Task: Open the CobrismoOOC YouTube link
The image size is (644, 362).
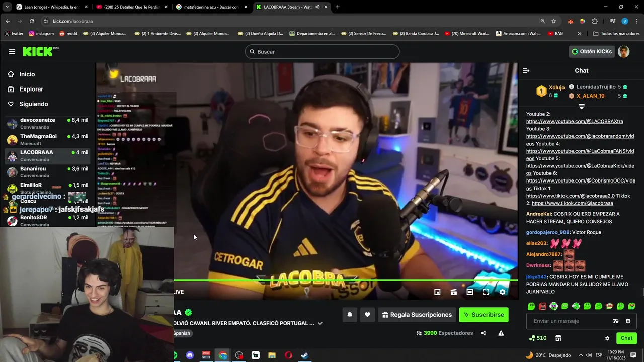Action: tap(581, 185)
